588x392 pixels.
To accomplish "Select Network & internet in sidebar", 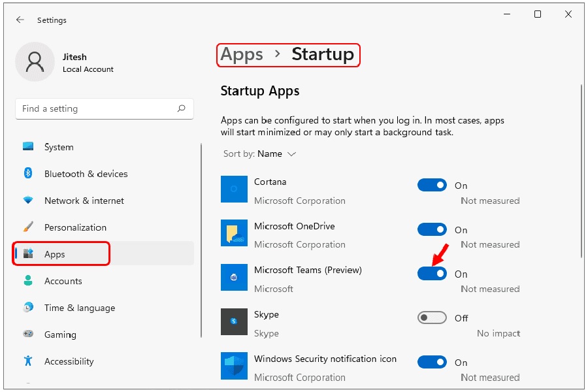I will point(84,201).
